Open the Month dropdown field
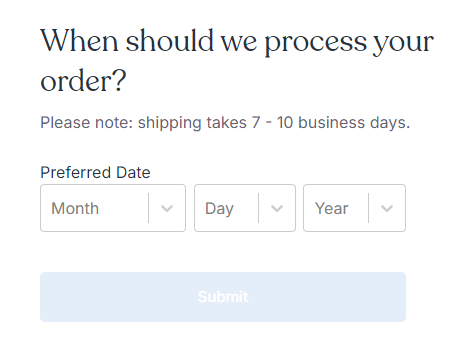Viewport: 473px width, 363px height. pos(113,208)
